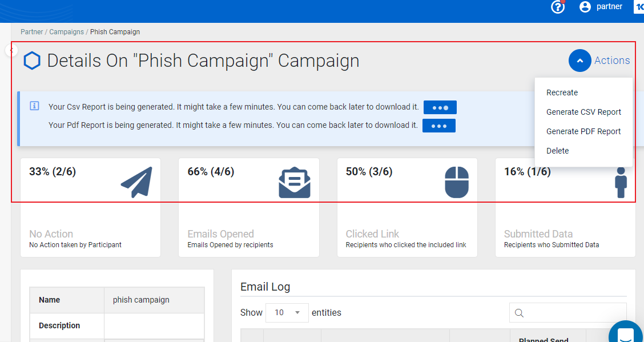
Task: Open the Show entities count dropdown
Action: 287,312
